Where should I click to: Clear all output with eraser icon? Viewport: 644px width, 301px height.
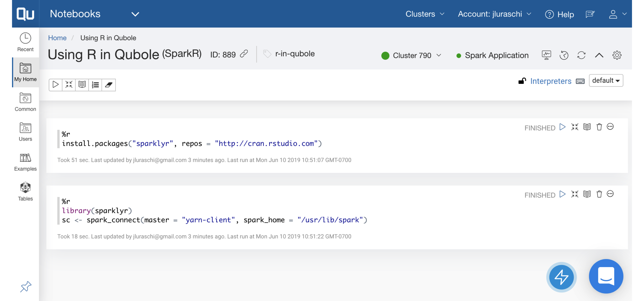108,85
